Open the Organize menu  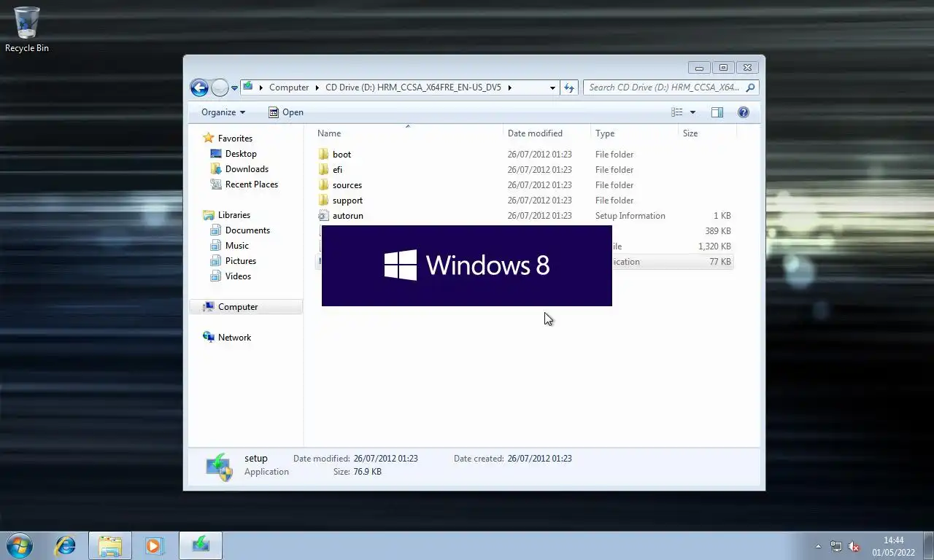(x=223, y=112)
